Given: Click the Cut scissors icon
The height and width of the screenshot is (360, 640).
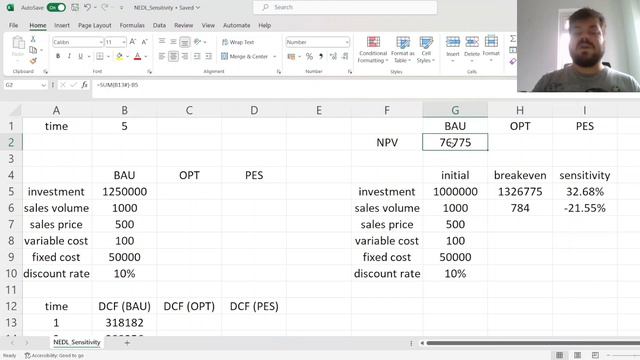Looking at the screenshot, I should click(33, 39).
